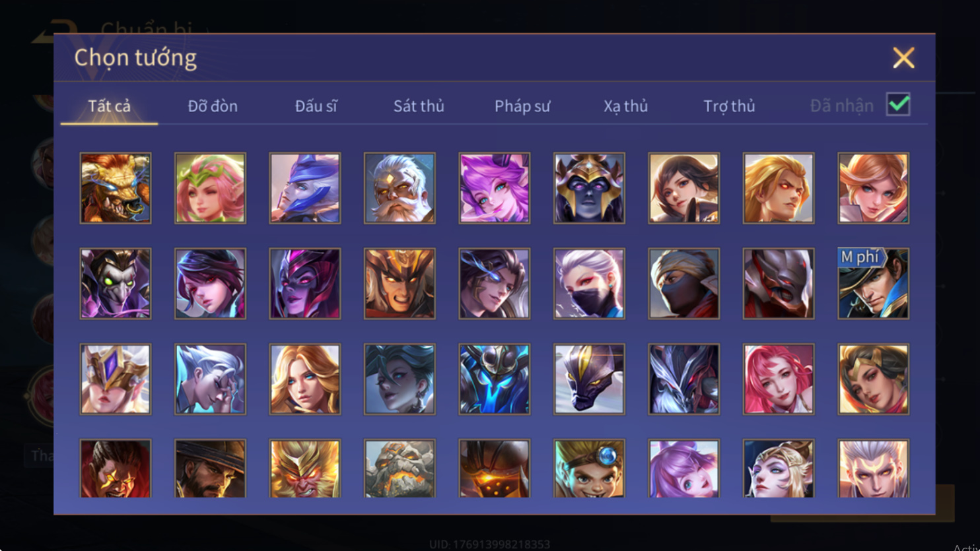This screenshot has width=980, height=551.
Task: Pick the hero tagged 'M phí'
Action: (874, 284)
